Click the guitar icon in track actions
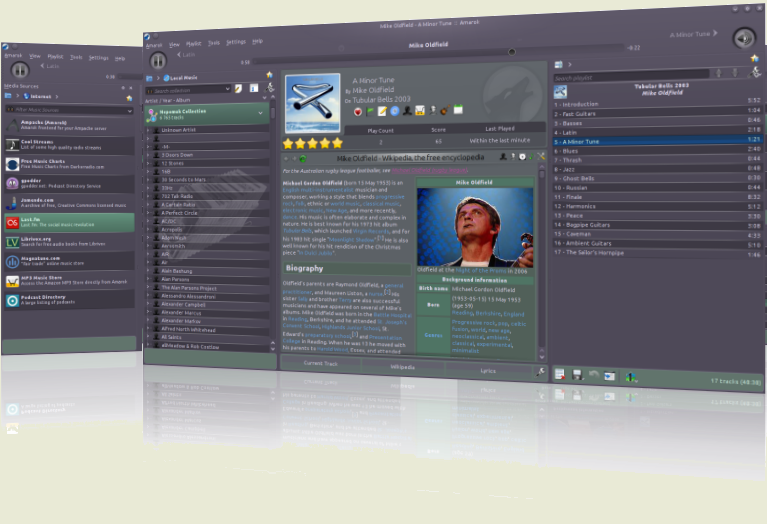 click(445, 110)
